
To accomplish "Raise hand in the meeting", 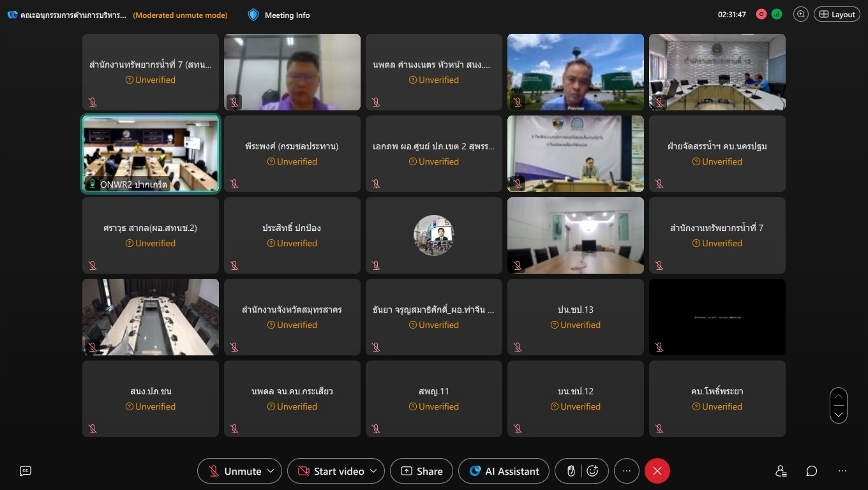I will (571, 471).
